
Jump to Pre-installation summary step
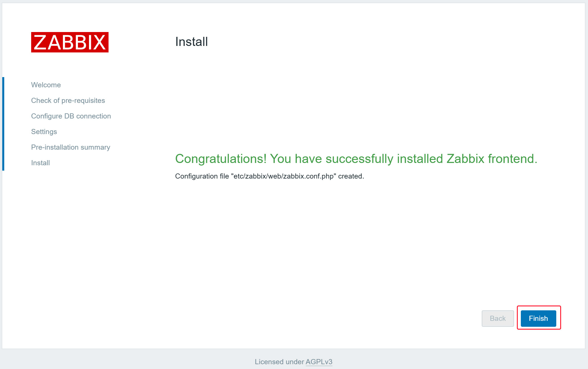tap(71, 147)
